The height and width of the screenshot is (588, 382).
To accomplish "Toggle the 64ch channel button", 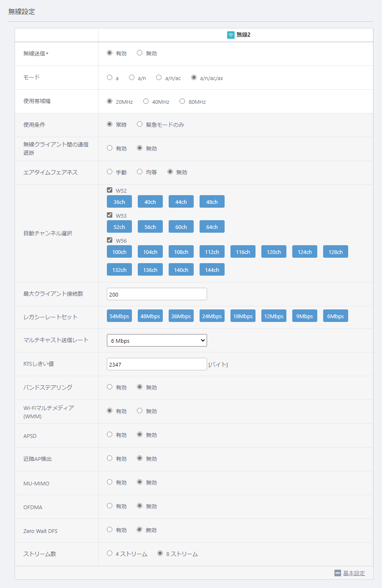I will coord(212,227).
